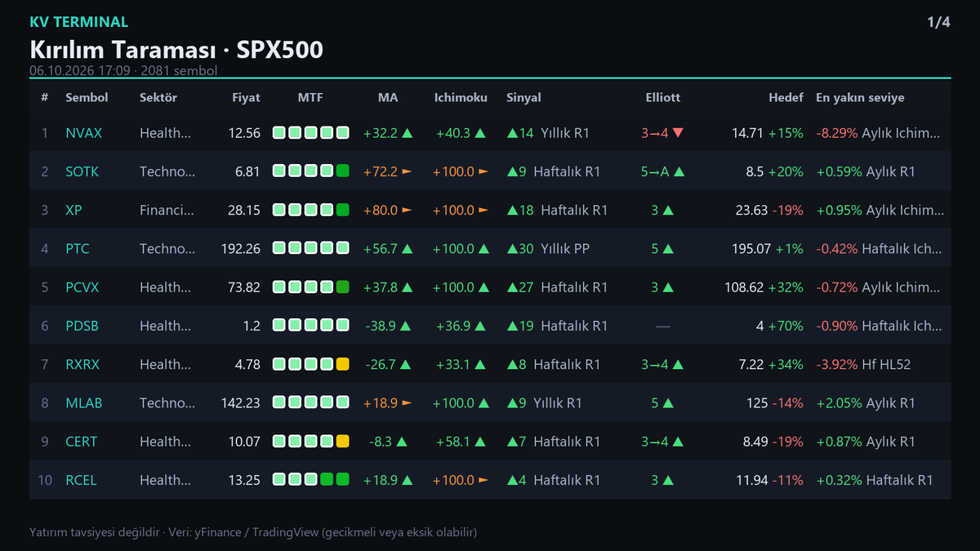Click the Sinyal column header
Viewport: 980px width, 551px height.
tap(523, 97)
